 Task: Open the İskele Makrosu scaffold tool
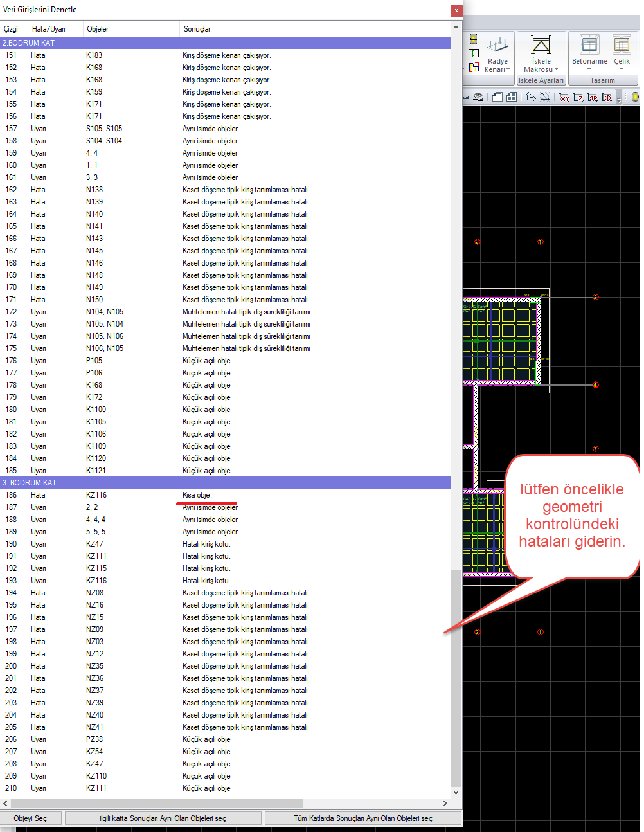[x=541, y=46]
